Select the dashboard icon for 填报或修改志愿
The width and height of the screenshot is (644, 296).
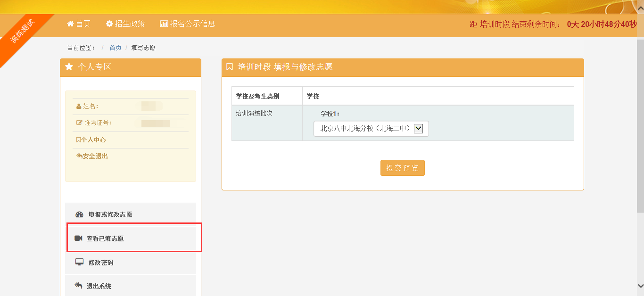79,214
